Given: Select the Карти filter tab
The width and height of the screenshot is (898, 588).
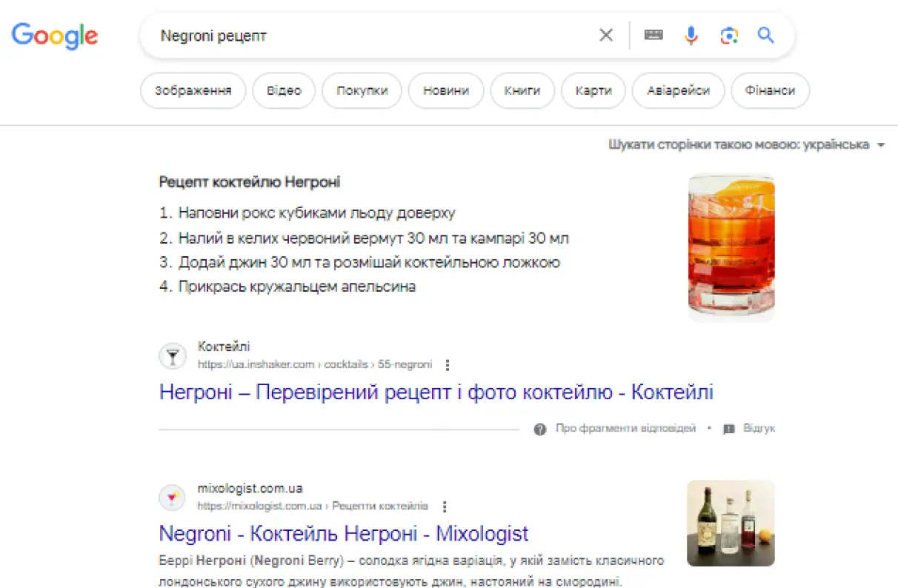Looking at the screenshot, I should [x=593, y=90].
